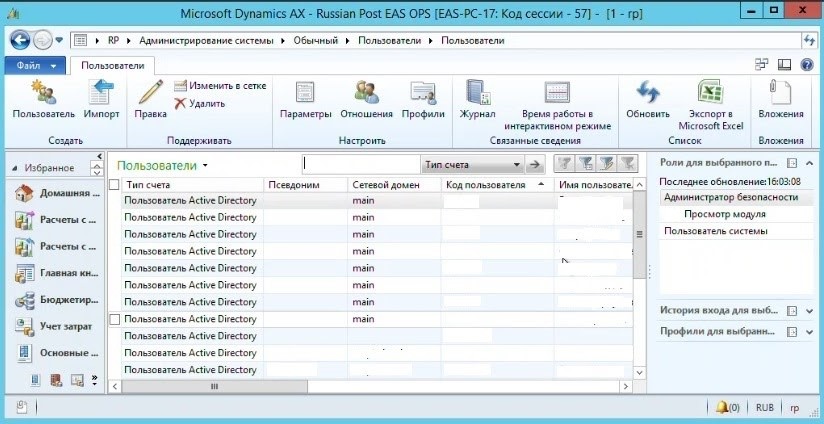Click the rp company in status bar
824x424 pixels.
pyautogui.click(x=795, y=407)
